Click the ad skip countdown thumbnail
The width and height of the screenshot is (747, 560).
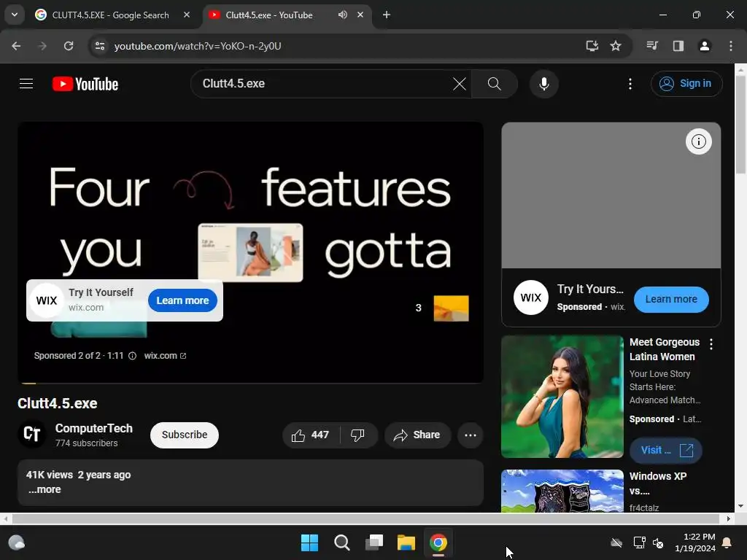pyautogui.click(x=451, y=308)
